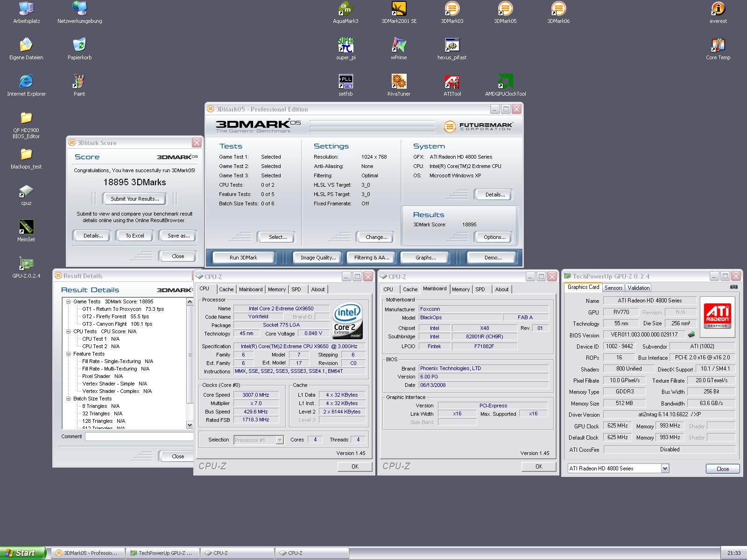Open the hexus_pifast shortcut

click(452, 49)
